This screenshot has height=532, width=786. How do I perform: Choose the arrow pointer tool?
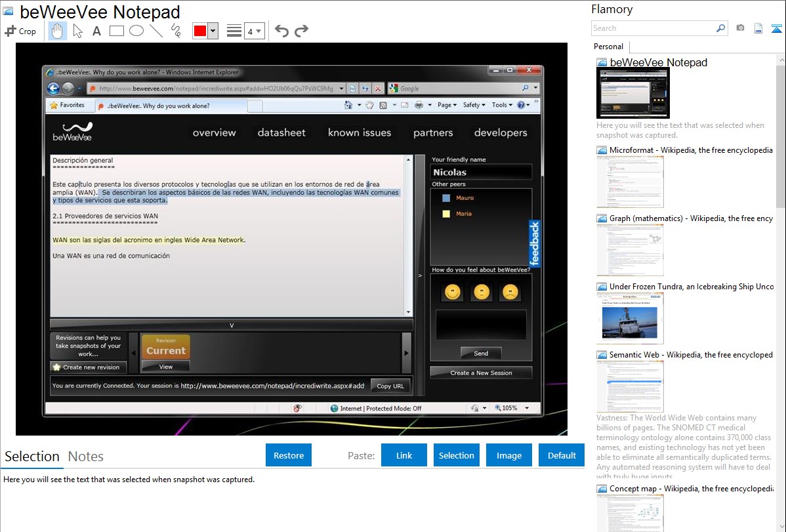tap(77, 31)
